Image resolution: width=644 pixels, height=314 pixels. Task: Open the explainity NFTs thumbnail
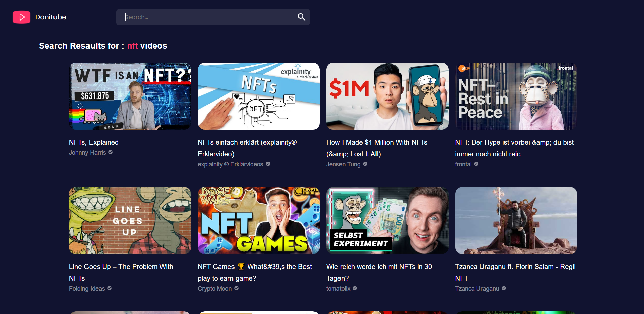point(259,96)
